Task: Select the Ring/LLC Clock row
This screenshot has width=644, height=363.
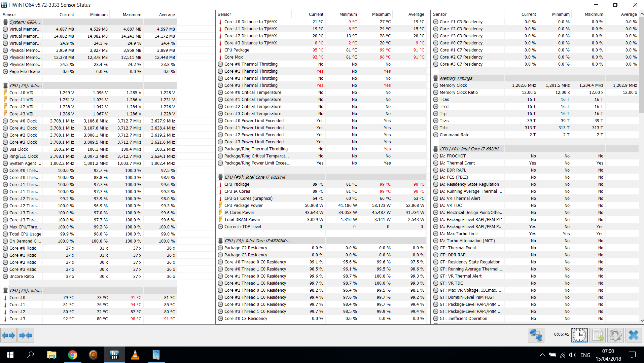Action: click(89, 156)
